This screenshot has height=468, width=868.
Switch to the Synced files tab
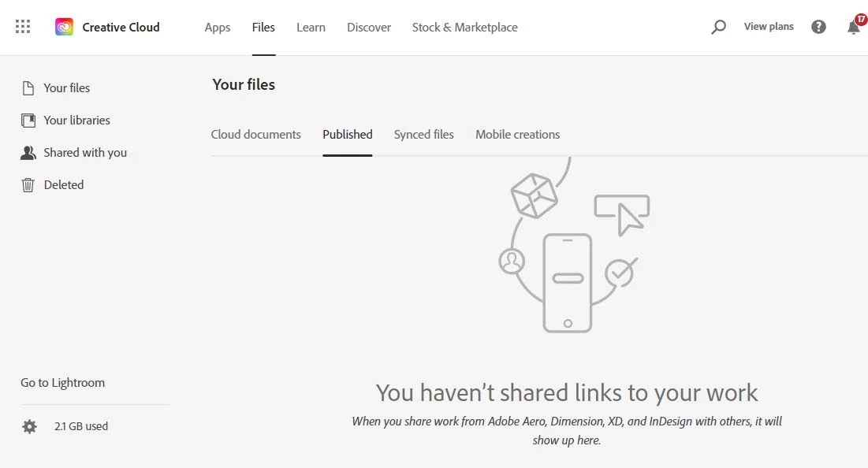[423, 135]
